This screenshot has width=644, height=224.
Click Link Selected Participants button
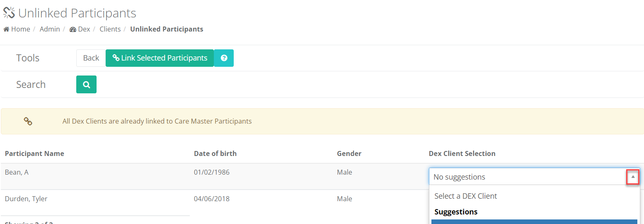click(160, 58)
